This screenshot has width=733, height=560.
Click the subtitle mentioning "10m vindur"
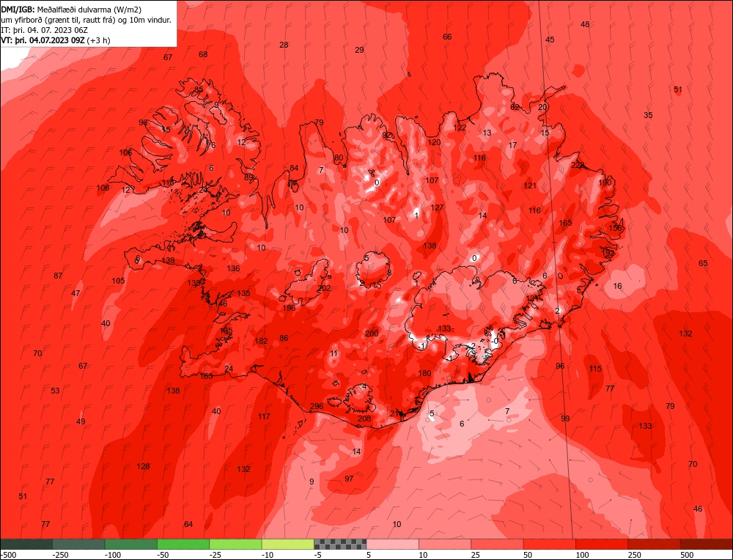click(x=86, y=20)
